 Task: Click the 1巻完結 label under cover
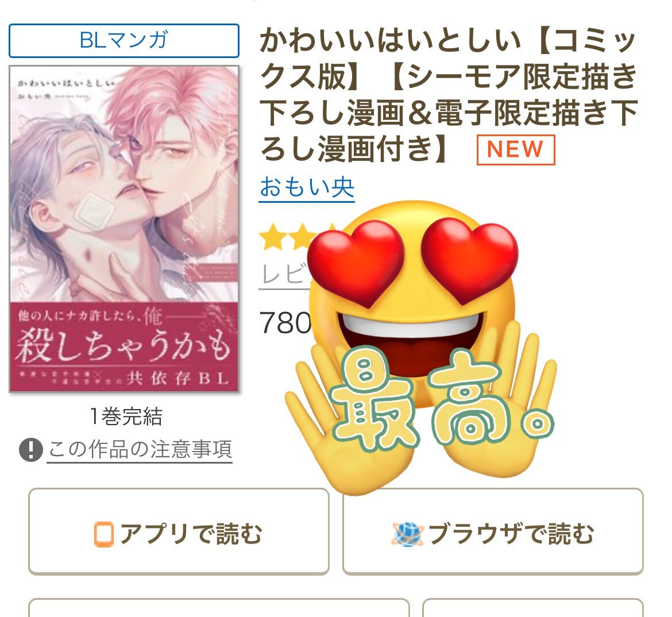pyautogui.click(x=126, y=417)
